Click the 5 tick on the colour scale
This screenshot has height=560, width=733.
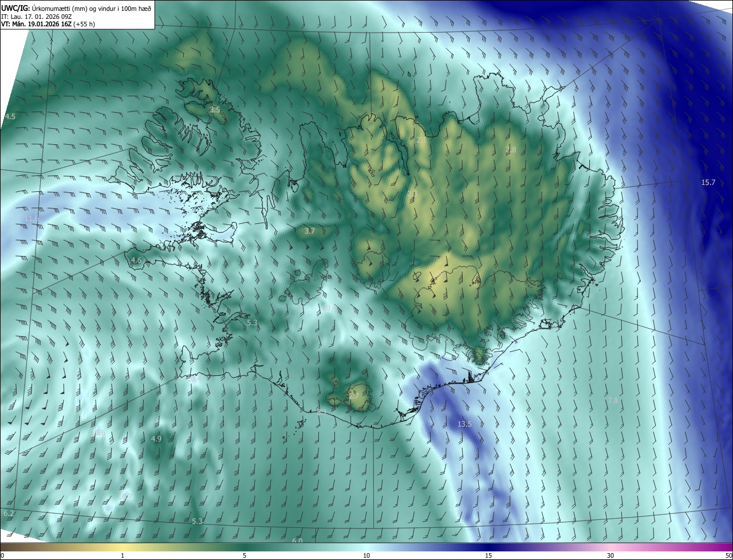pyautogui.click(x=245, y=555)
